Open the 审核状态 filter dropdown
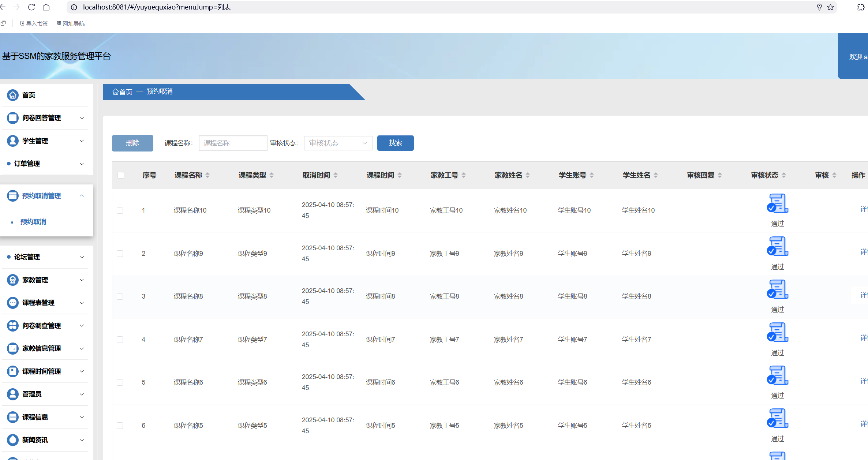Image resolution: width=868 pixels, height=460 pixels. tap(338, 143)
